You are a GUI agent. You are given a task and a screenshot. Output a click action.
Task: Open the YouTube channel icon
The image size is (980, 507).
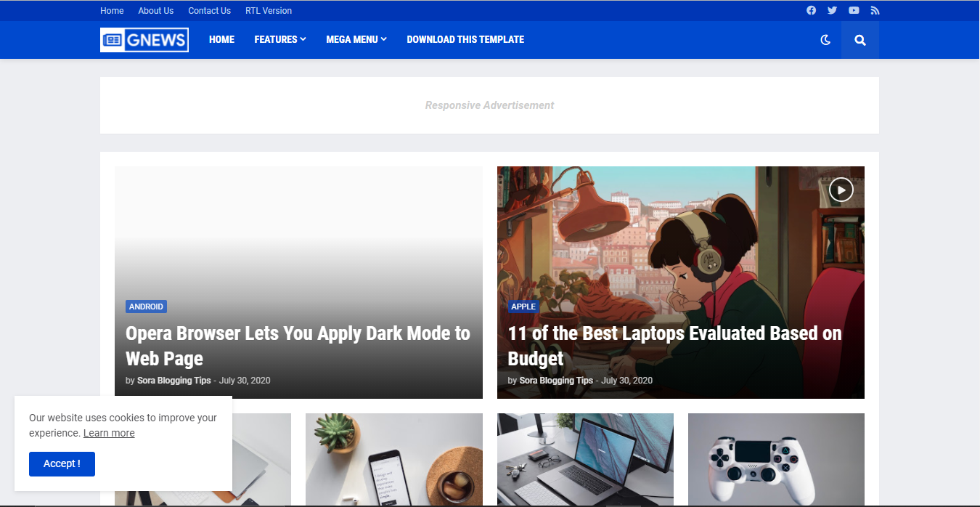coord(854,10)
